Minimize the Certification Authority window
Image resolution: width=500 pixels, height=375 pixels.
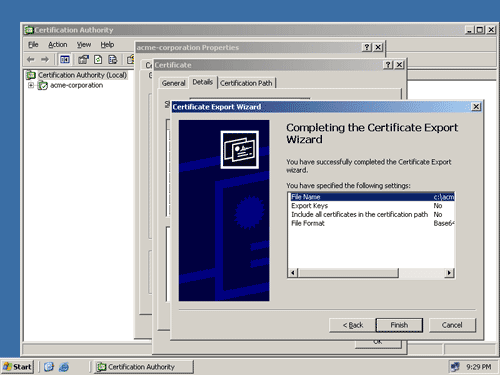coord(470,30)
